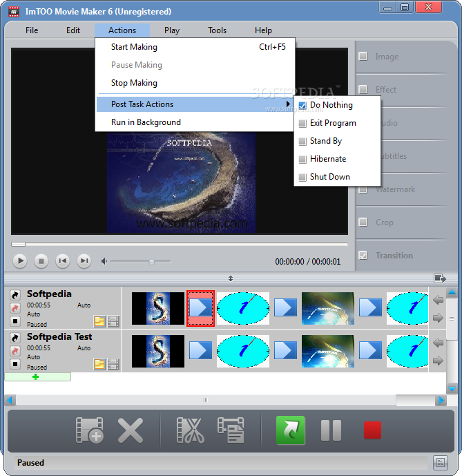Select first S thumbnail in Softpedia Test row

158,351
